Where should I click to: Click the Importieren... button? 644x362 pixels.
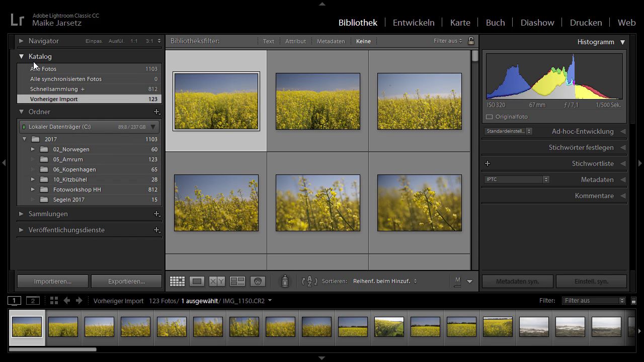pos(53,281)
